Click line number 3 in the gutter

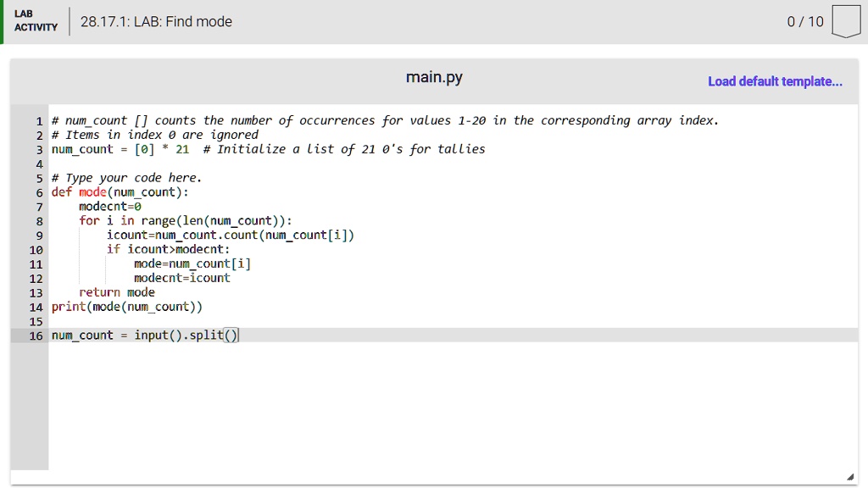39,149
